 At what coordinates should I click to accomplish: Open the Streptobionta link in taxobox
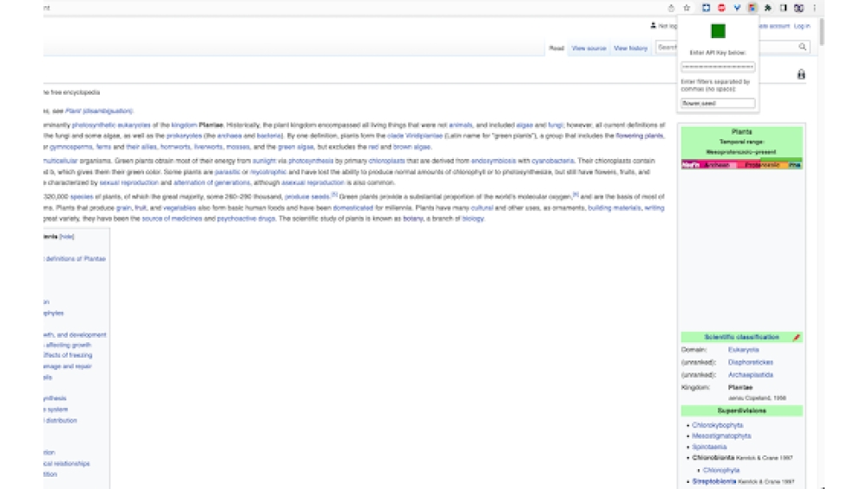tap(714, 482)
